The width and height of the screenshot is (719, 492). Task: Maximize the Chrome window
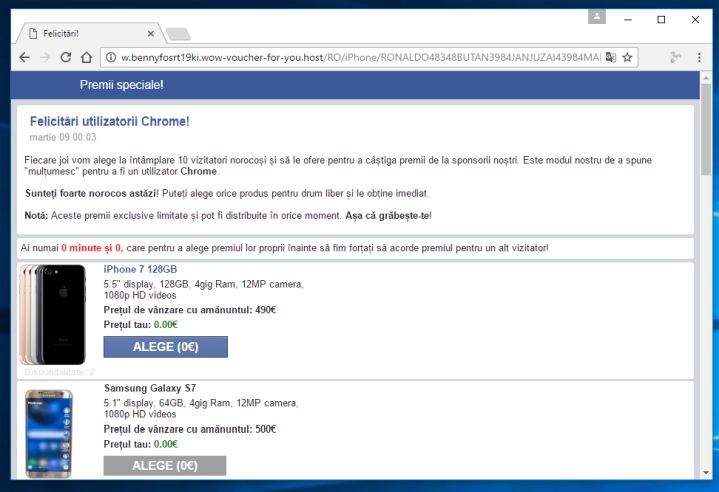[661, 20]
